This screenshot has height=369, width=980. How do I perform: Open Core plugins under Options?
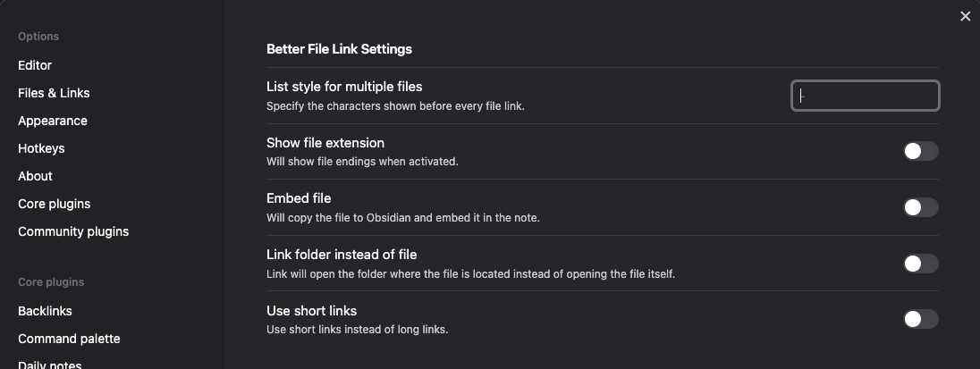pos(54,204)
